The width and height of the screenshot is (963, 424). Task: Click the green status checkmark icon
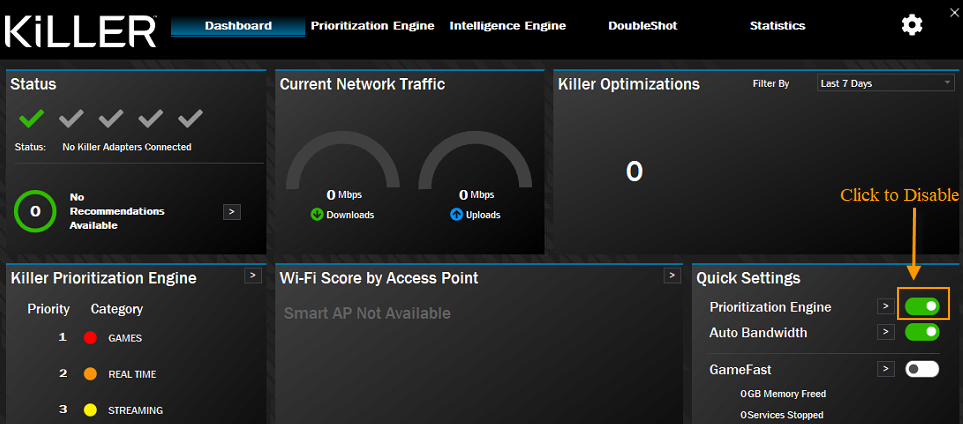coord(32,119)
